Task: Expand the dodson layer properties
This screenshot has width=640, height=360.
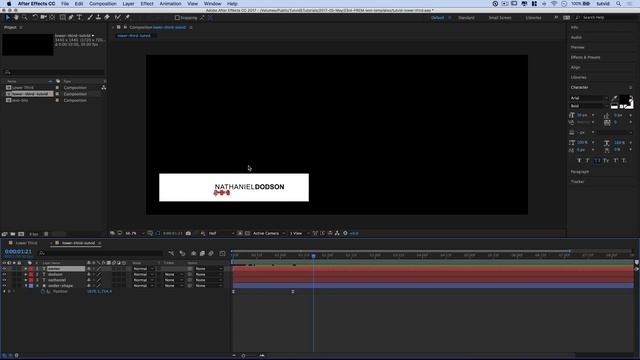Action: pos(26,275)
